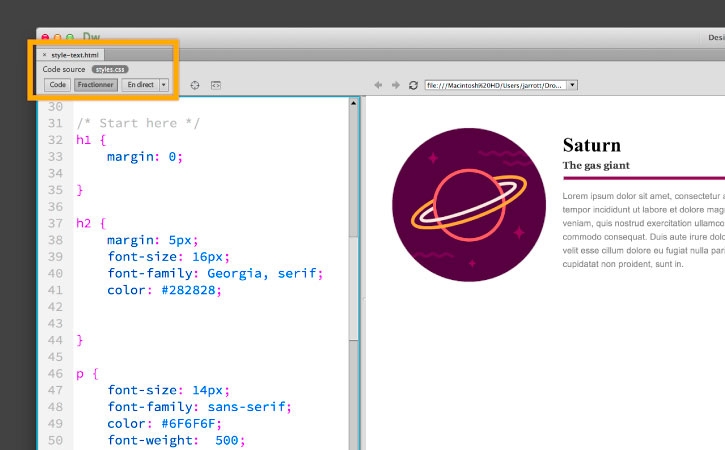Viewport: 725px width, 450px height.
Task: Click the 'h2 {' selector line
Action: pyautogui.click(x=91, y=223)
